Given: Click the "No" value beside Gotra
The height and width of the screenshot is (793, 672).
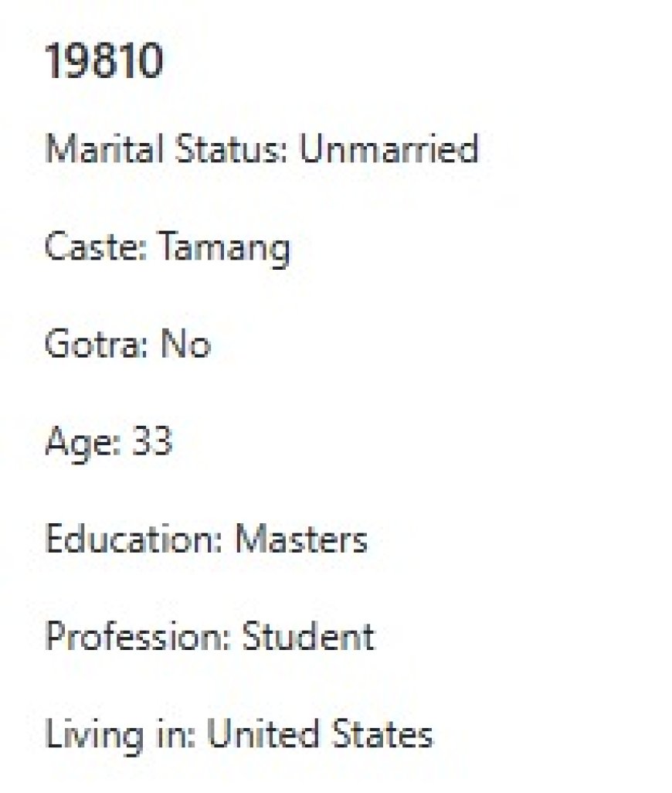Looking at the screenshot, I should [185, 345].
